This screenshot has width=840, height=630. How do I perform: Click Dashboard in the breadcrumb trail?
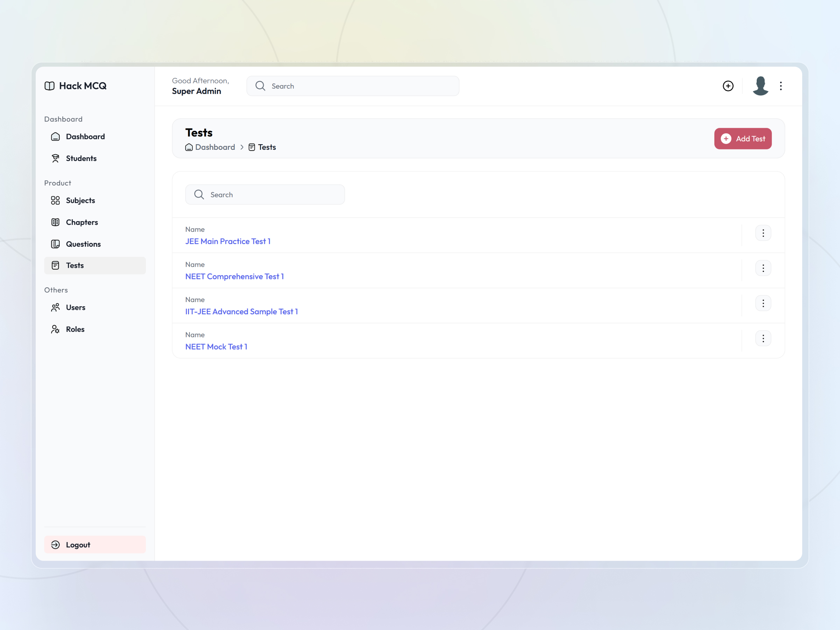pos(215,147)
